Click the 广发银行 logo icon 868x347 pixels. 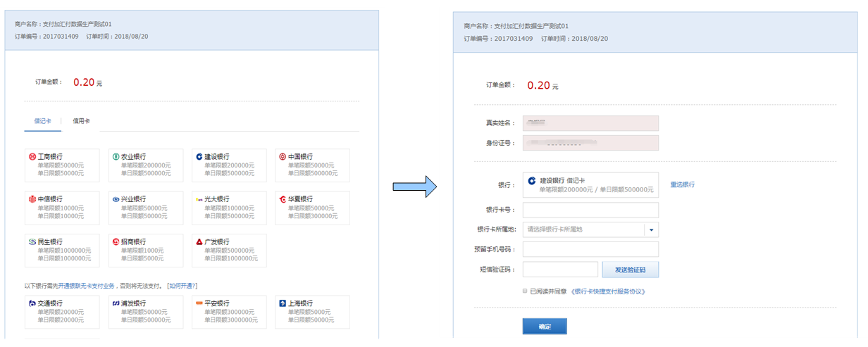pos(199,241)
